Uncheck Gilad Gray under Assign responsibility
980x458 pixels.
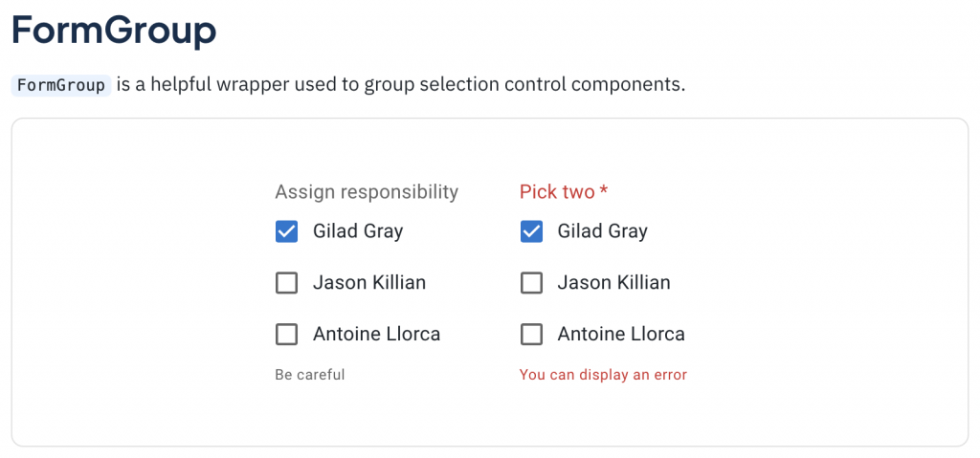[x=286, y=231]
